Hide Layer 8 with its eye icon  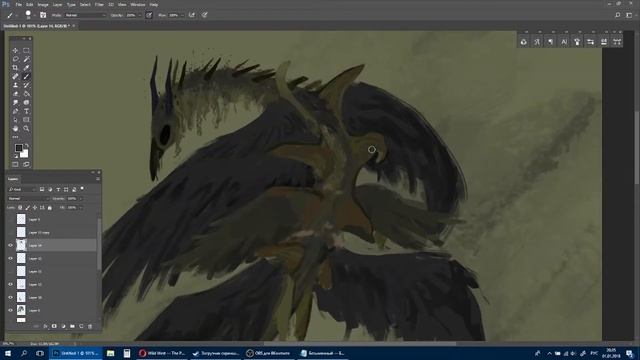tap(11, 310)
